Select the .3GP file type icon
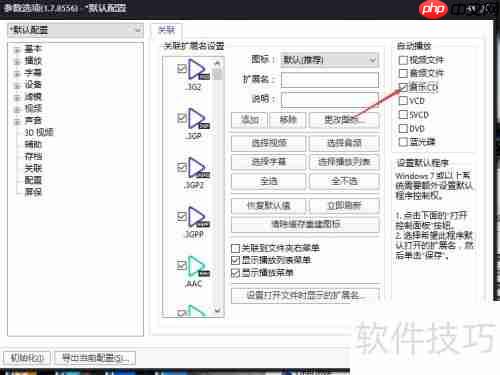The height and width of the screenshot is (375, 500). (198, 119)
